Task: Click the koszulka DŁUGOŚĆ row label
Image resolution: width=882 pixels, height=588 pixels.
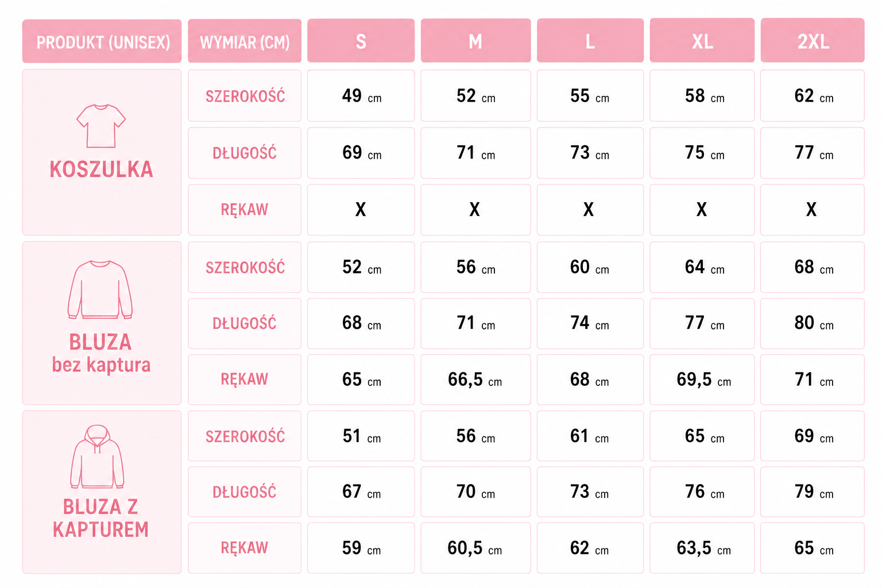Action: pyautogui.click(x=245, y=153)
